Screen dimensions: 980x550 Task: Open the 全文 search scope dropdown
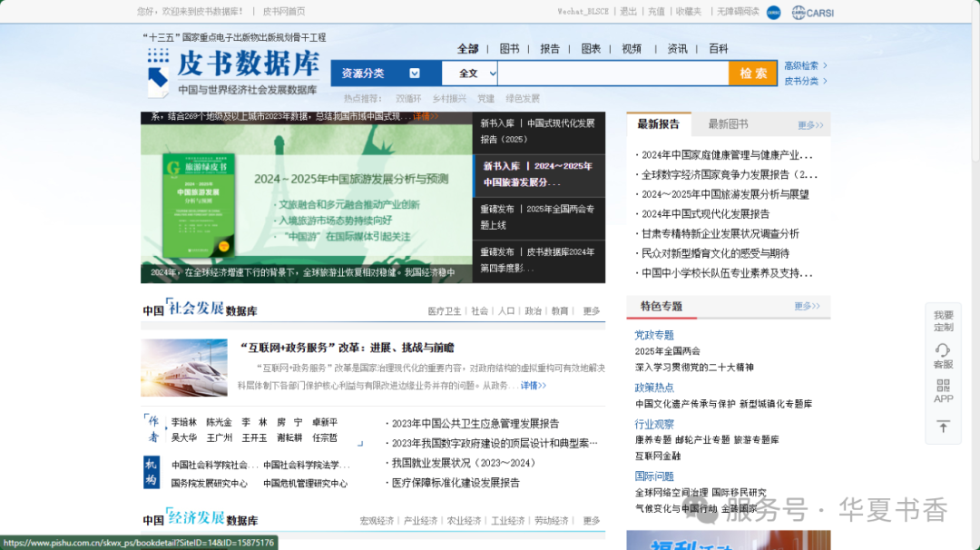click(x=469, y=74)
